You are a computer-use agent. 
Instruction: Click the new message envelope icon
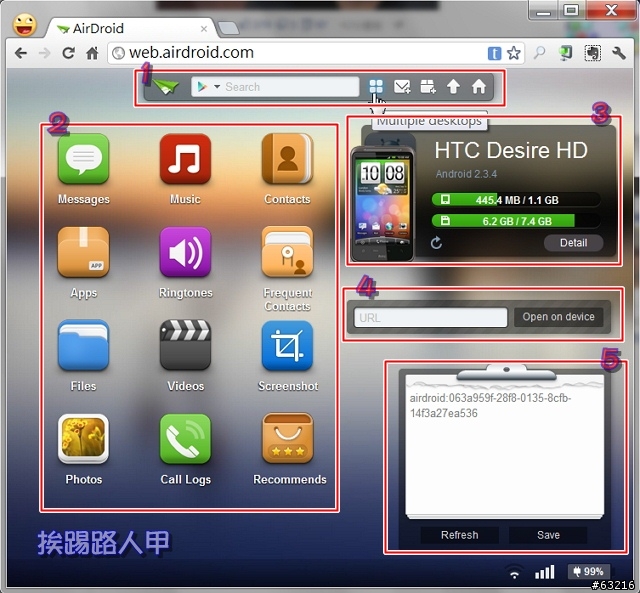402,86
